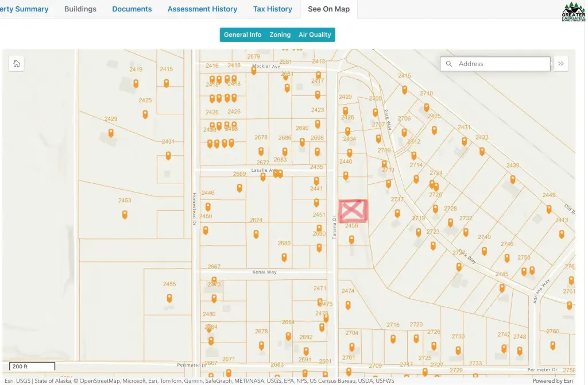Follow the Powered by Esri link
Image resolution: width=588 pixels, height=385 pixels.
point(552,380)
